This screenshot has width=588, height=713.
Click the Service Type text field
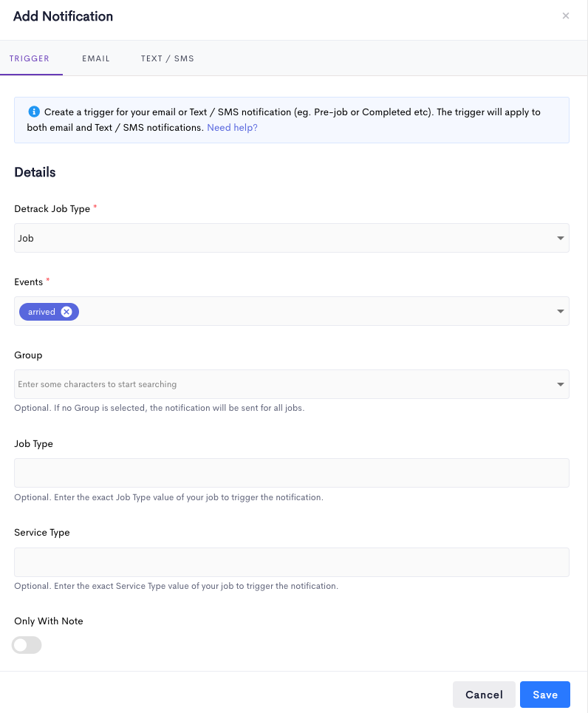point(292,562)
